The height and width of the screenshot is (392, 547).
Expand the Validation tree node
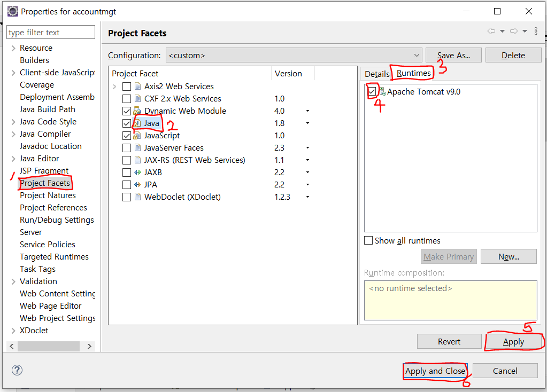[13, 281]
